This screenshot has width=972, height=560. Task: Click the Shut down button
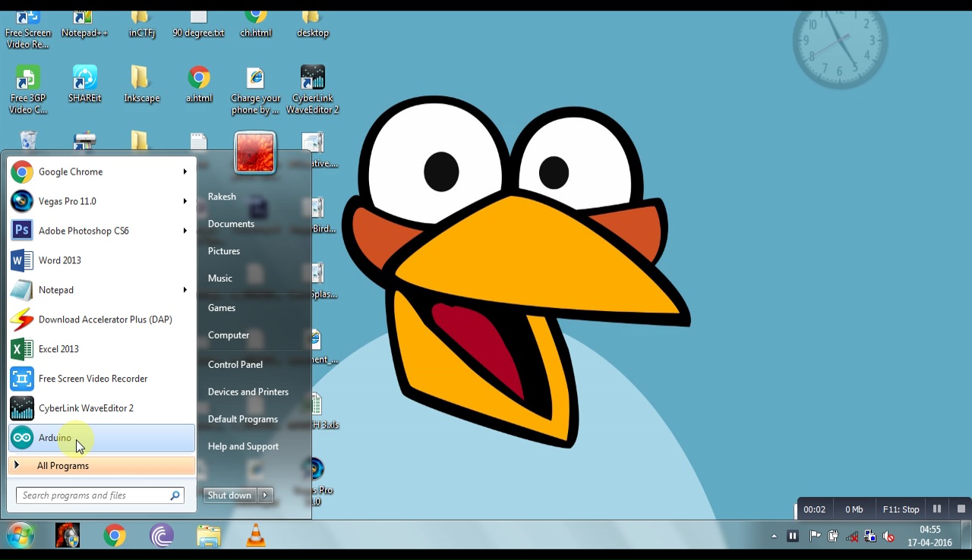[x=229, y=496]
